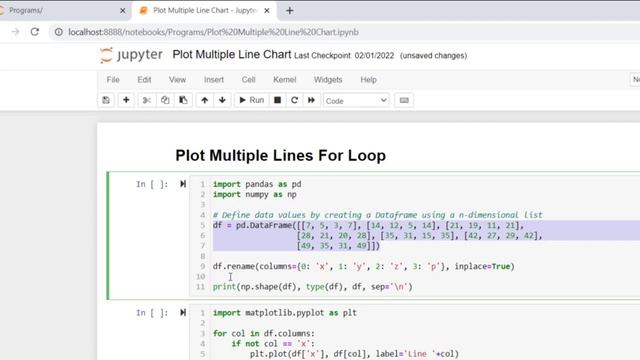Click the 'for col in df.columns:' line
Image resolution: width=640 pixels, height=360 pixels.
pos(263,333)
